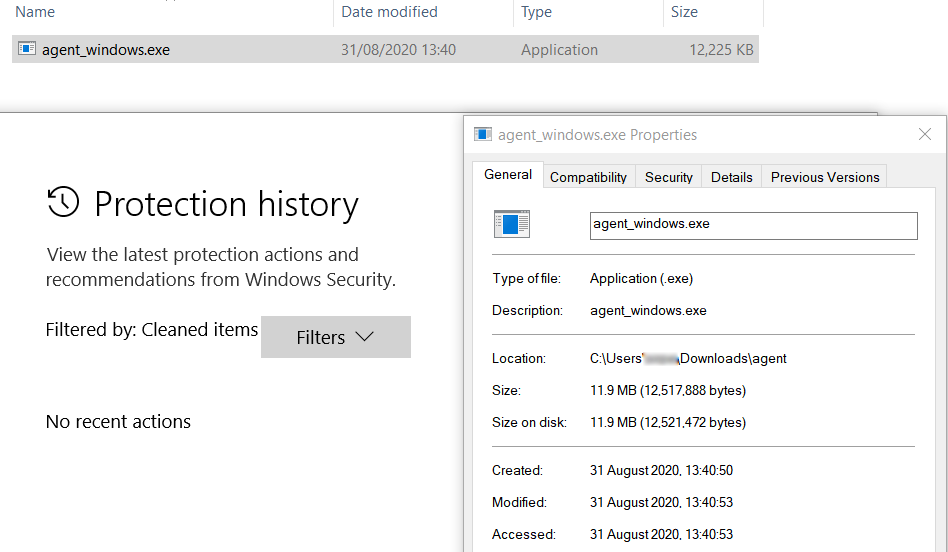948x552 pixels.
Task: Click the Created date value
Action: pos(661,470)
